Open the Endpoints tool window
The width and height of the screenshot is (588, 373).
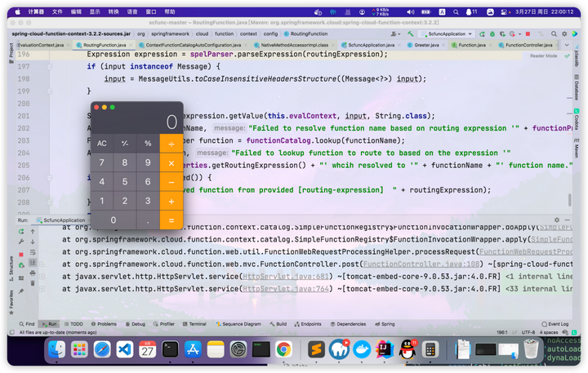click(x=308, y=324)
